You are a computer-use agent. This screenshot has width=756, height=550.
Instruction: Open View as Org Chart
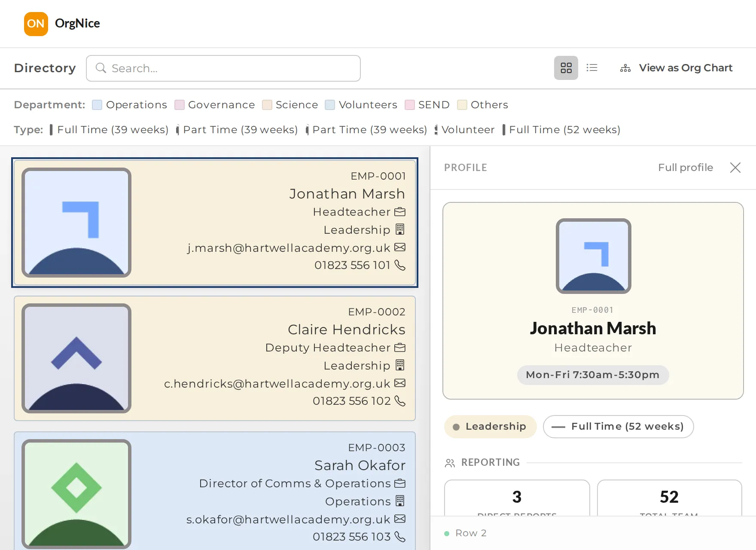677,68
